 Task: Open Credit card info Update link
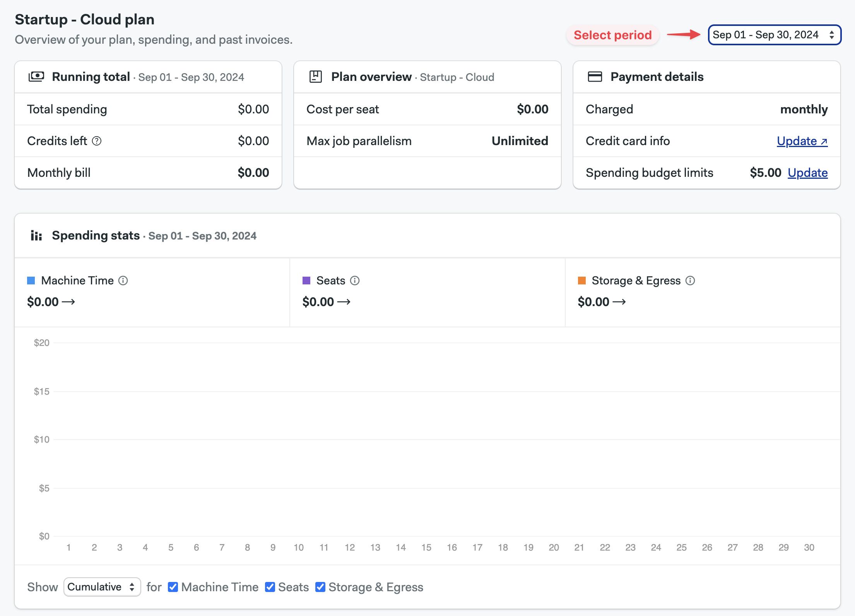point(802,141)
